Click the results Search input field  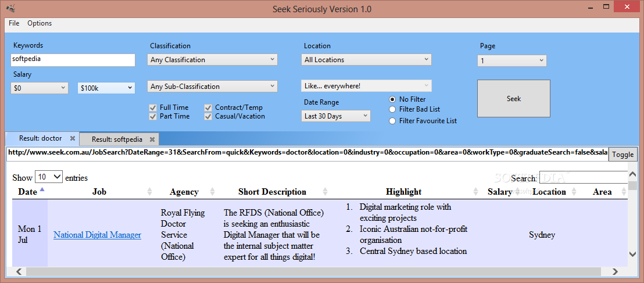583,177
